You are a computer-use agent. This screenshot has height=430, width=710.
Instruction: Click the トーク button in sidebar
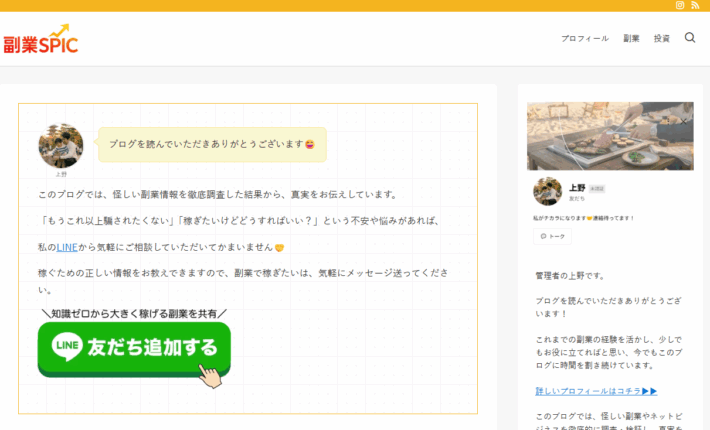552,236
